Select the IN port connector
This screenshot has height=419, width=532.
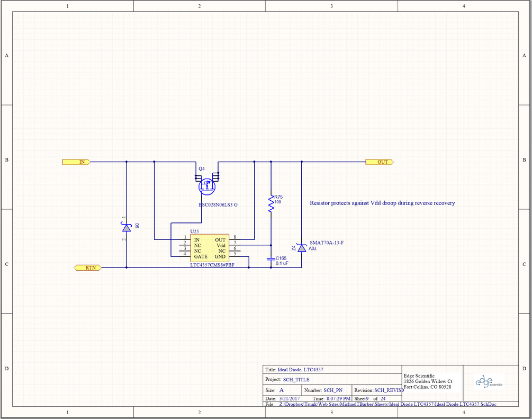(76, 162)
